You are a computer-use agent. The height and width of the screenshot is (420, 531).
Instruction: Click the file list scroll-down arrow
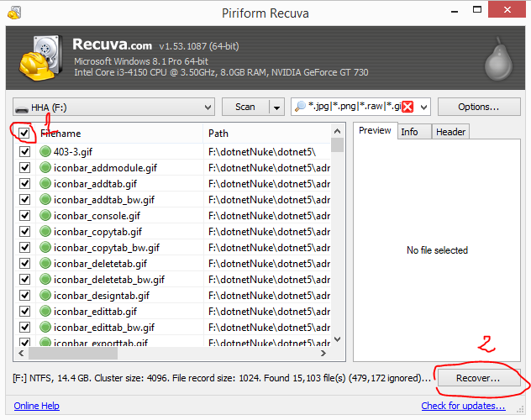(337, 339)
